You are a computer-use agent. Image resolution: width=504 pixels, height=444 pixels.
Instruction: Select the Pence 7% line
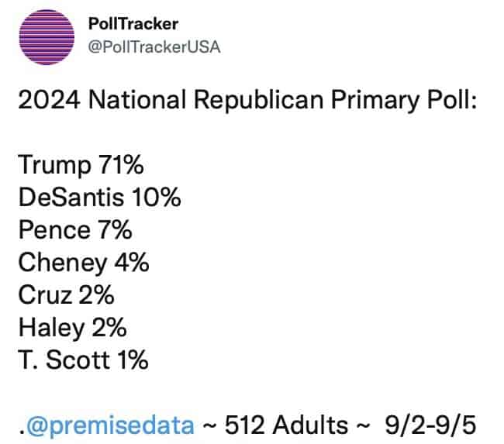pyautogui.click(x=75, y=229)
